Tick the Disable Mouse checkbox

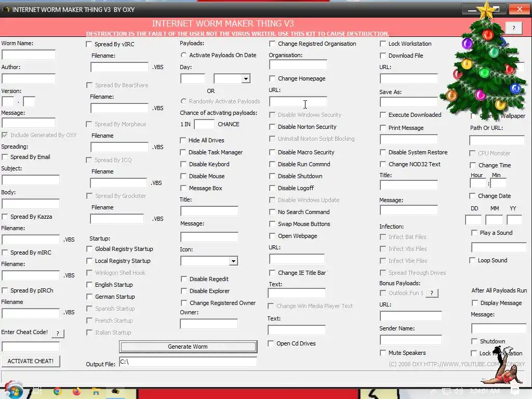point(183,176)
